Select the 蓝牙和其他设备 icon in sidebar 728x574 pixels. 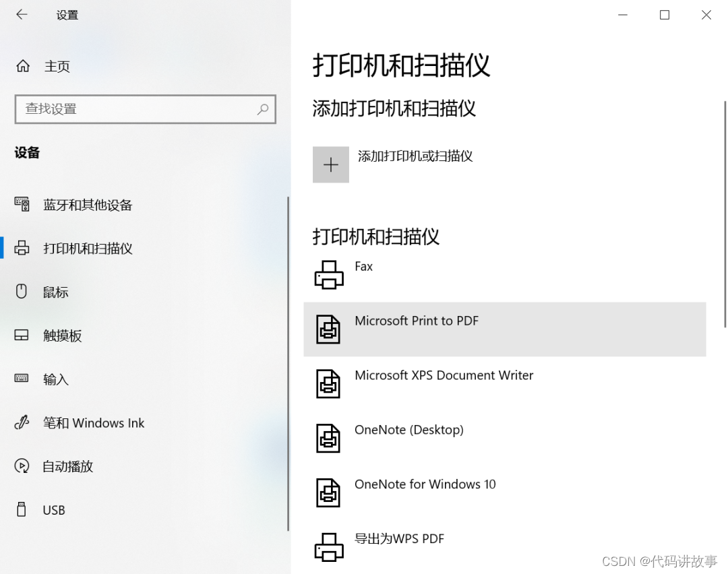tap(22, 204)
